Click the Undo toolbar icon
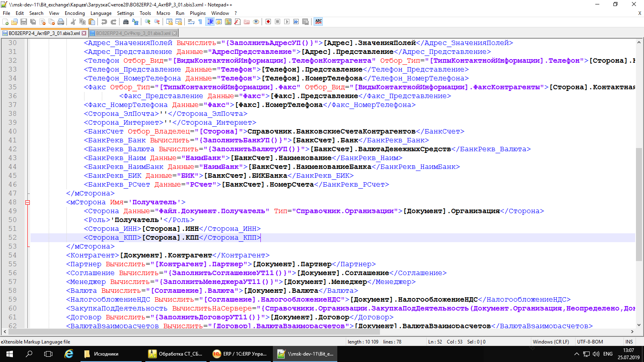Screen dimensions: 644x362 pyautogui.click(x=104, y=22)
